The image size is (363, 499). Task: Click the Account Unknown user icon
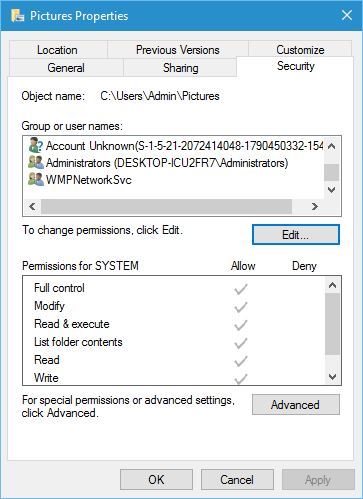tap(36, 145)
